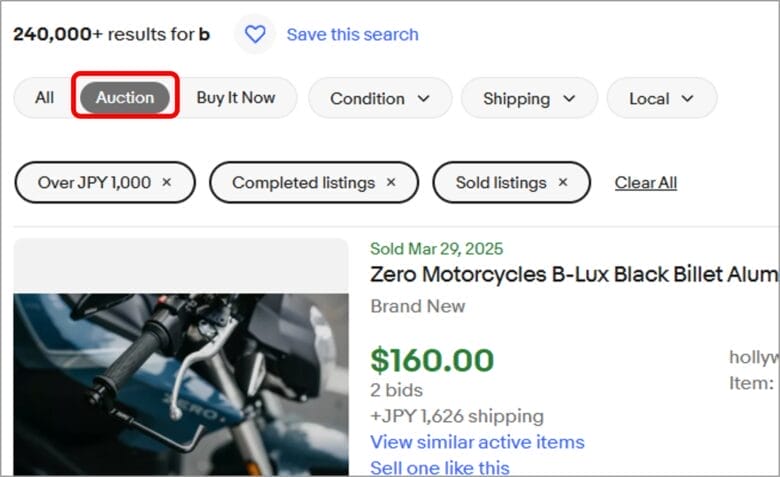Viewport: 780px width, 477px height.
Task: Clear All applied filters
Action: [x=645, y=182]
